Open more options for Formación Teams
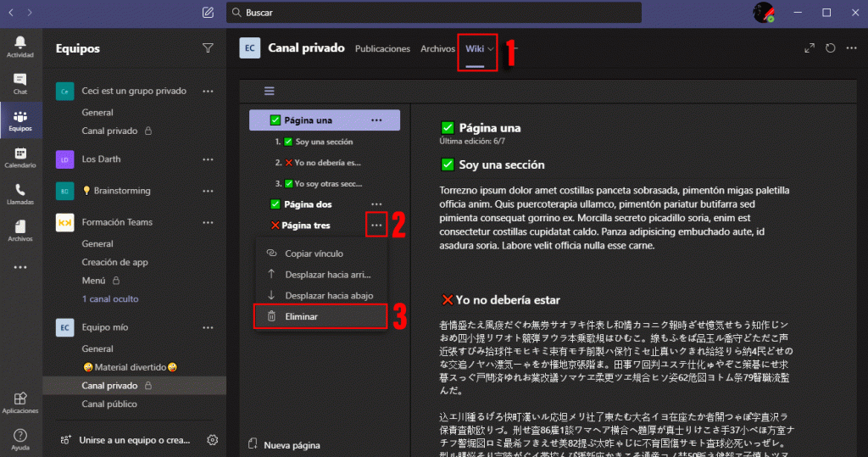Screen dimensions: 868x457 208,223
